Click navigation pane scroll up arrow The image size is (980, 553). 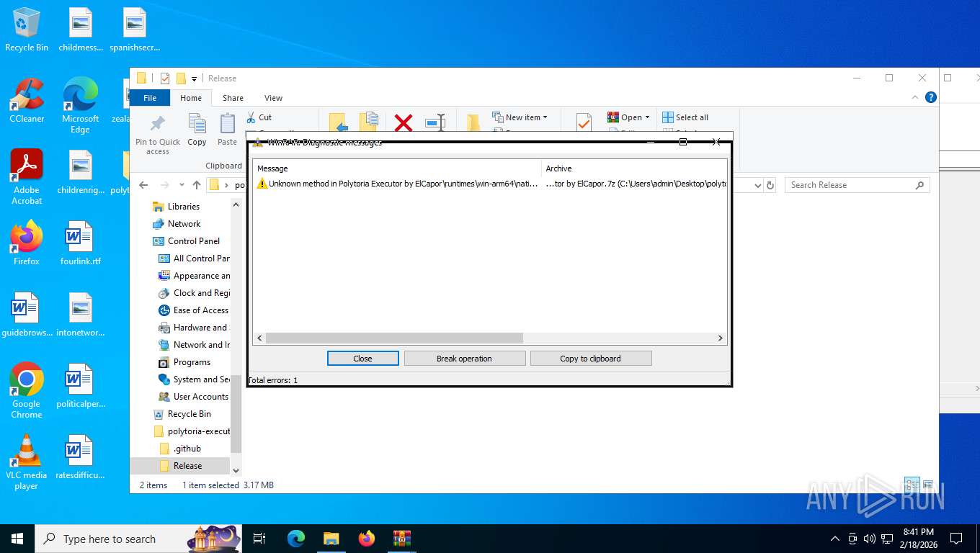coord(236,205)
